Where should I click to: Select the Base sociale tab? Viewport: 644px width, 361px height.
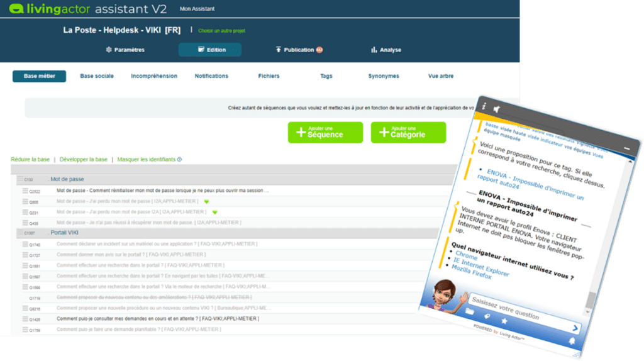[97, 76]
